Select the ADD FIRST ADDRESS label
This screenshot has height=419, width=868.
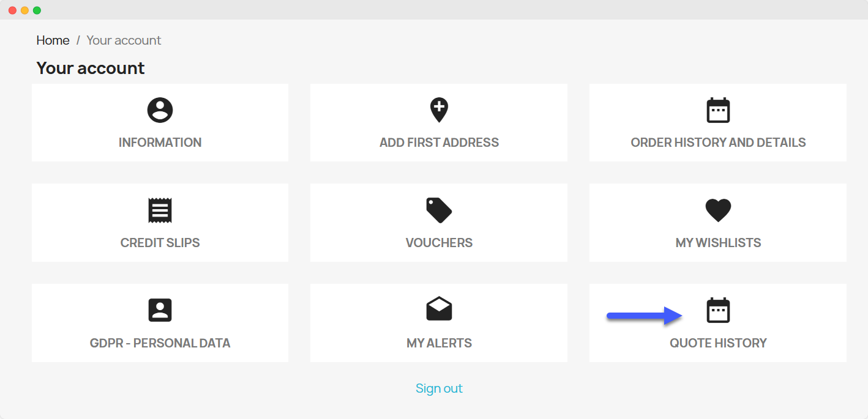439,143
